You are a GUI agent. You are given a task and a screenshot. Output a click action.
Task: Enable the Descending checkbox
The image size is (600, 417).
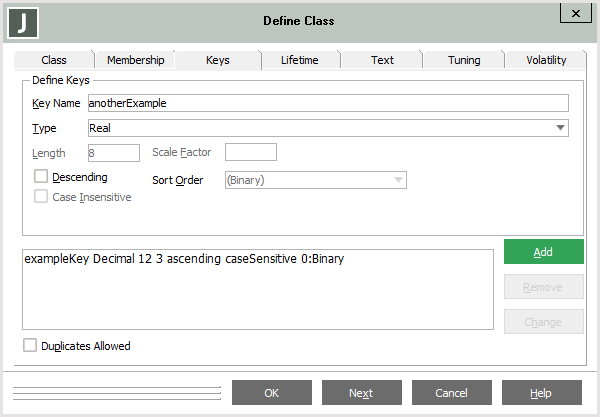coord(41,177)
